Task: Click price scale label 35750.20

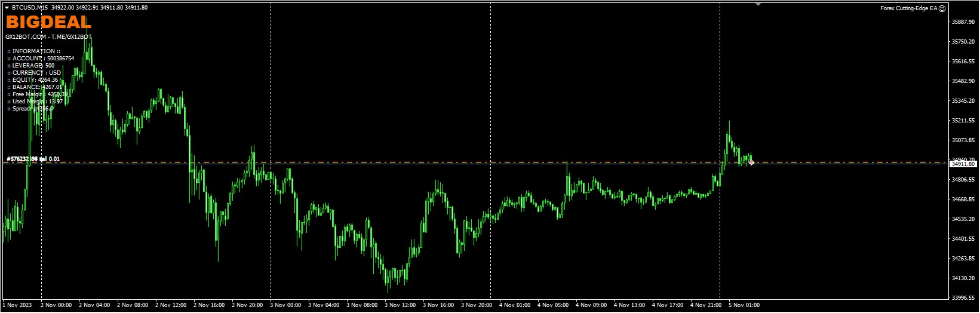Action: [963, 42]
